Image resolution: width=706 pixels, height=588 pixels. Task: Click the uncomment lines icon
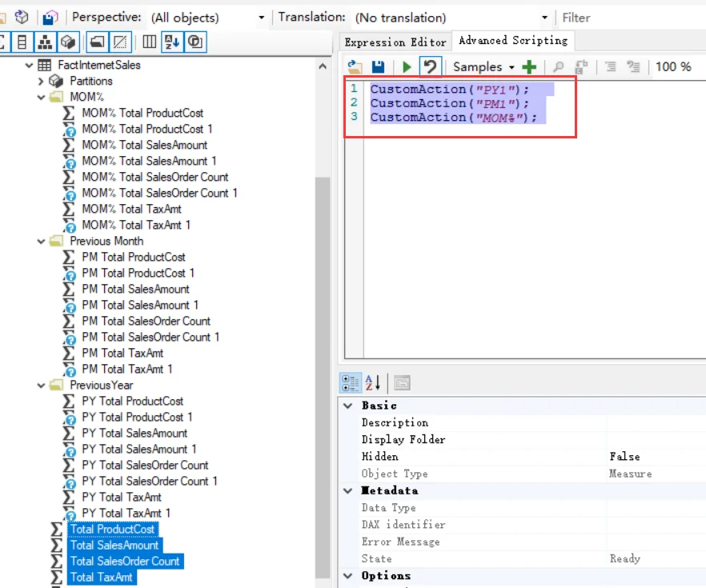(x=633, y=67)
